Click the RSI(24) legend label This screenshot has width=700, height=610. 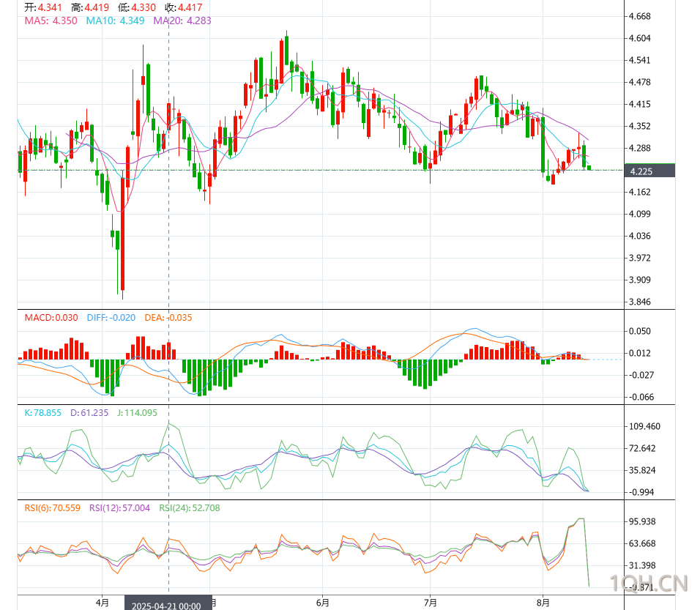click(x=189, y=507)
